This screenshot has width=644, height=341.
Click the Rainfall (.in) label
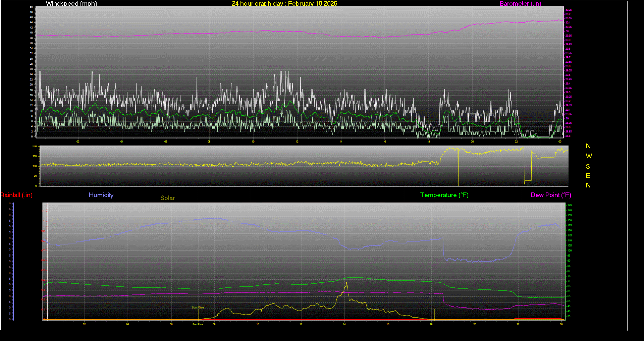pos(16,195)
